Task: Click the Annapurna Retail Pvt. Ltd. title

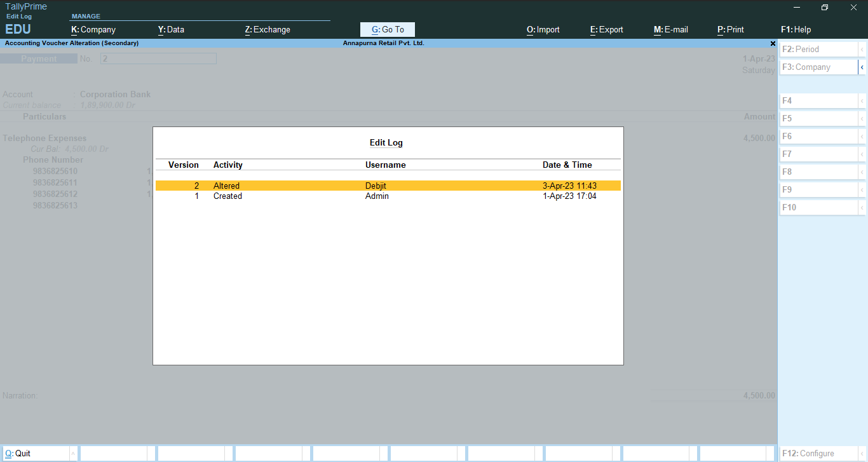Action: [x=384, y=43]
